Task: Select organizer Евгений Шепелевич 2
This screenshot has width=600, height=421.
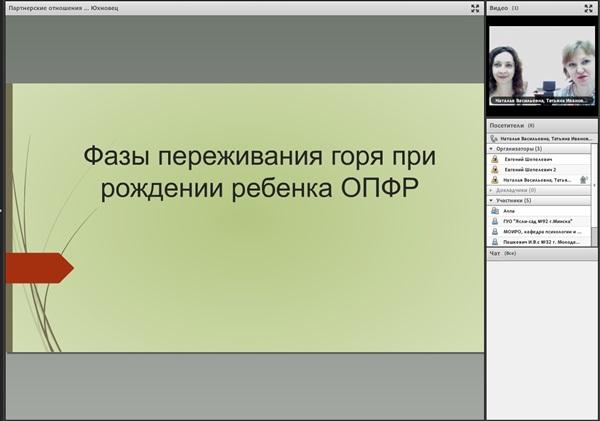Action: 539,170
